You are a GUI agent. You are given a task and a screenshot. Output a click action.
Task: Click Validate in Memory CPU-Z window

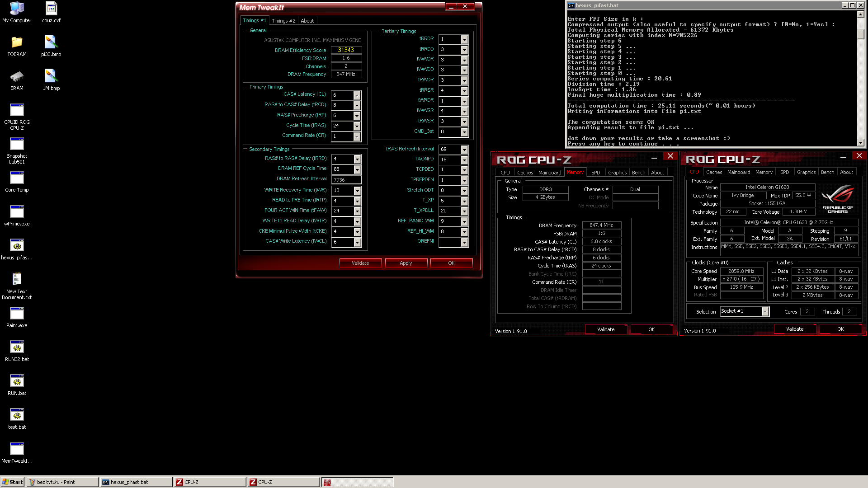tap(606, 329)
